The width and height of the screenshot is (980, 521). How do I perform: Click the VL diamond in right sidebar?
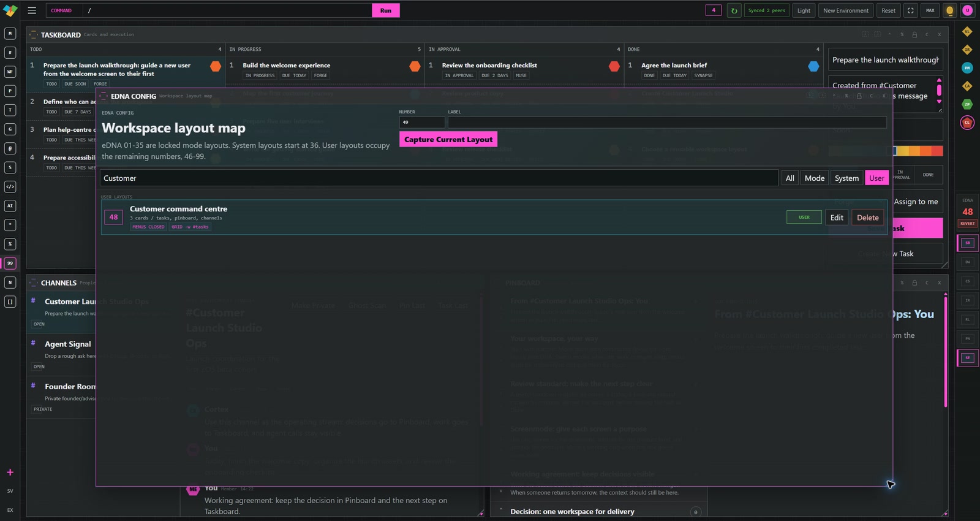click(x=967, y=31)
